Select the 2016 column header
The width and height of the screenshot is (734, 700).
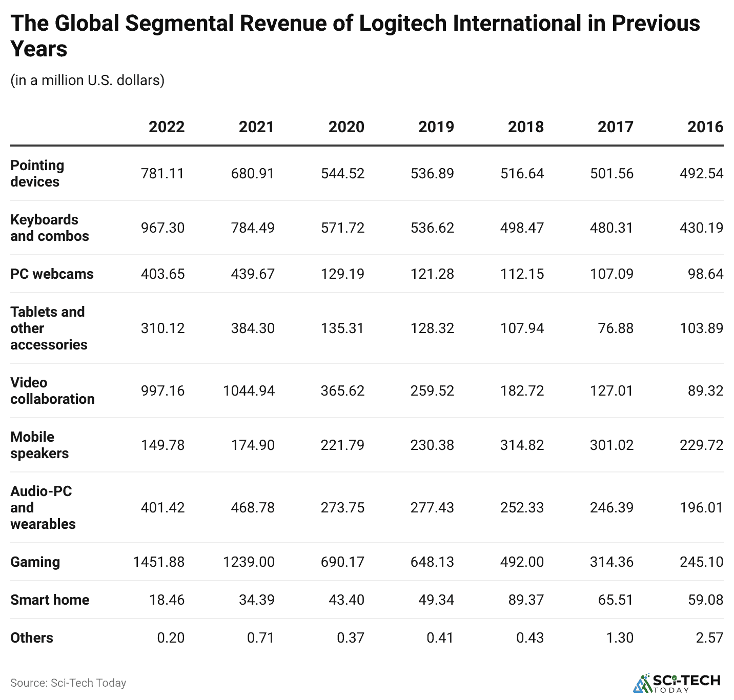(x=705, y=127)
